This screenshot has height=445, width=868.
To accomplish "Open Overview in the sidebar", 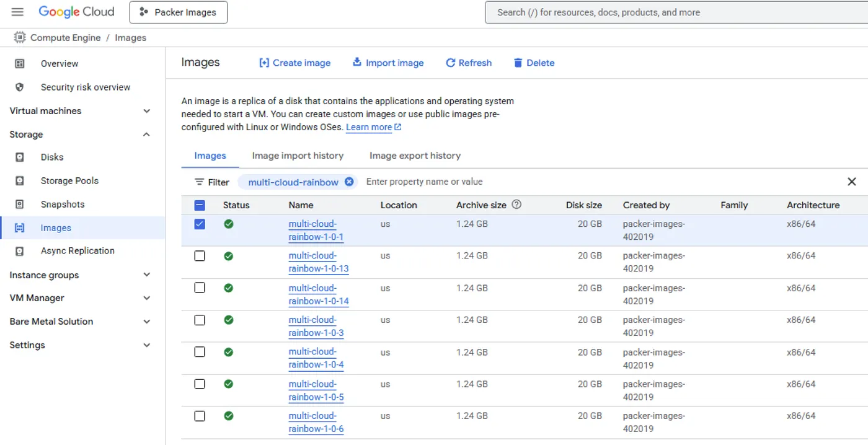I will coord(60,64).
